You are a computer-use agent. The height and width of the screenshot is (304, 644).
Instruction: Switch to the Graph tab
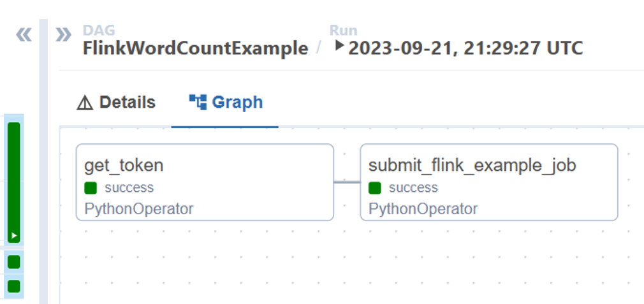coord(226,103)
